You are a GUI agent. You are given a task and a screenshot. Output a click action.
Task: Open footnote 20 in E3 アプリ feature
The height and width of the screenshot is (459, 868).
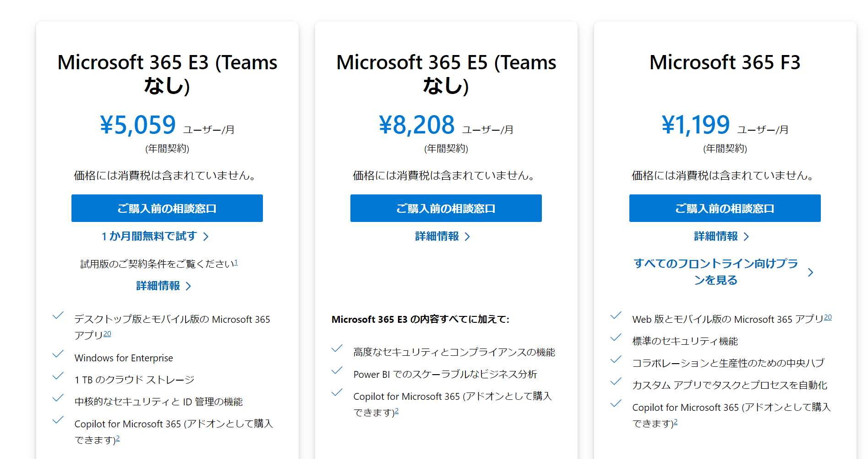(107, 334)
